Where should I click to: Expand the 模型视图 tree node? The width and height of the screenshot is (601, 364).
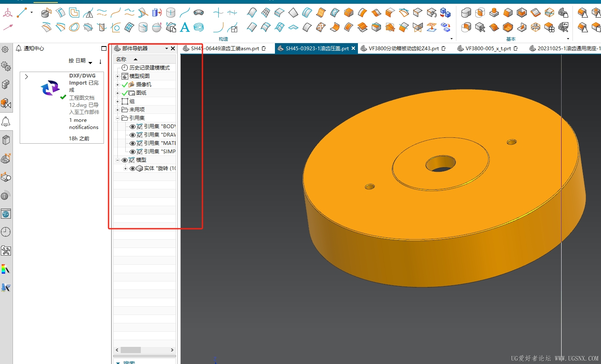pos(118,76)
